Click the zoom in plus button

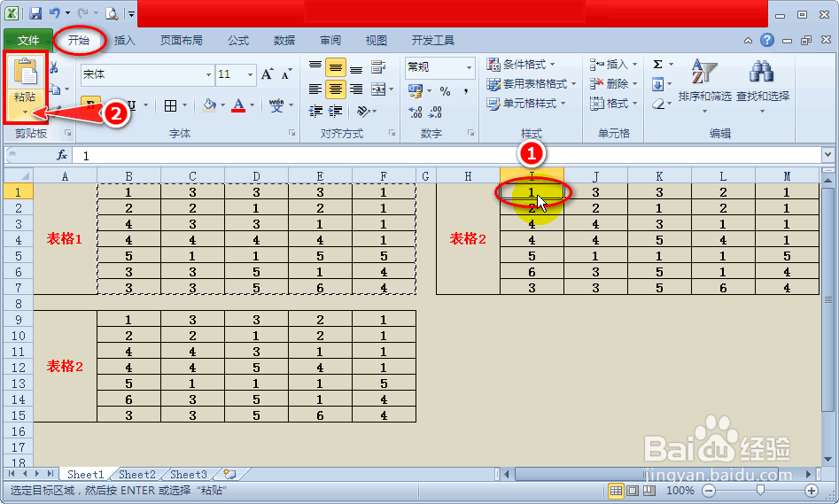point(812,491)
